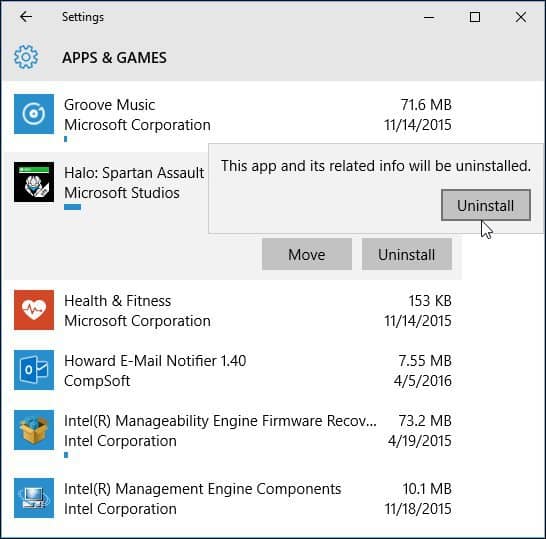Click the Intel Manageability Engine box icon

pyautogui.click(x=34, y=430)
